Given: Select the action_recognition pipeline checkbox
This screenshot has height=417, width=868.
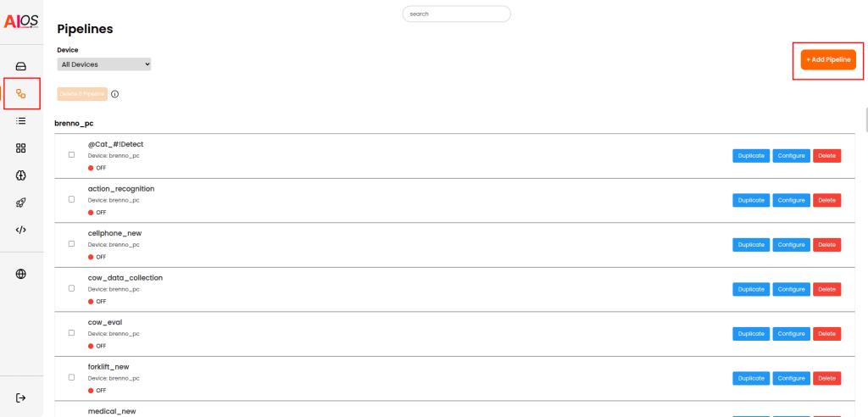Looking at the screenshot, I should (x=71, y=199).
